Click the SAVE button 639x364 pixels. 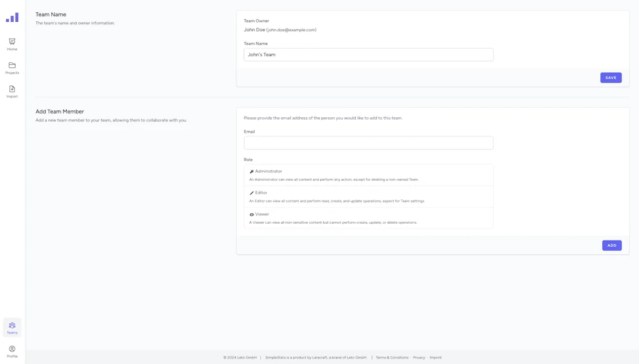[610, 77]
